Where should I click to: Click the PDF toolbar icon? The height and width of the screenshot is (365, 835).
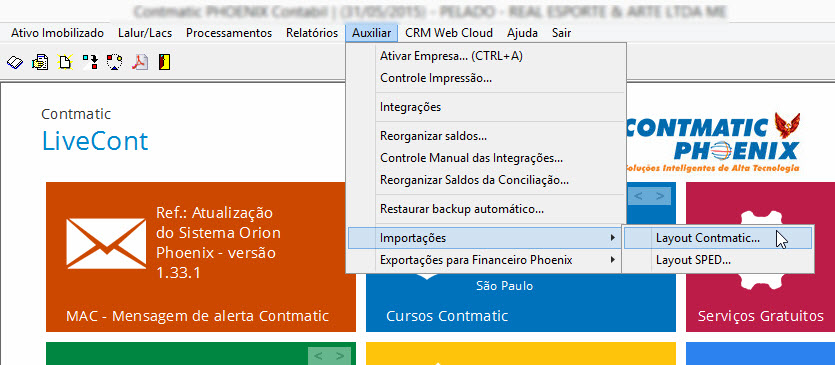click(140, 62)
